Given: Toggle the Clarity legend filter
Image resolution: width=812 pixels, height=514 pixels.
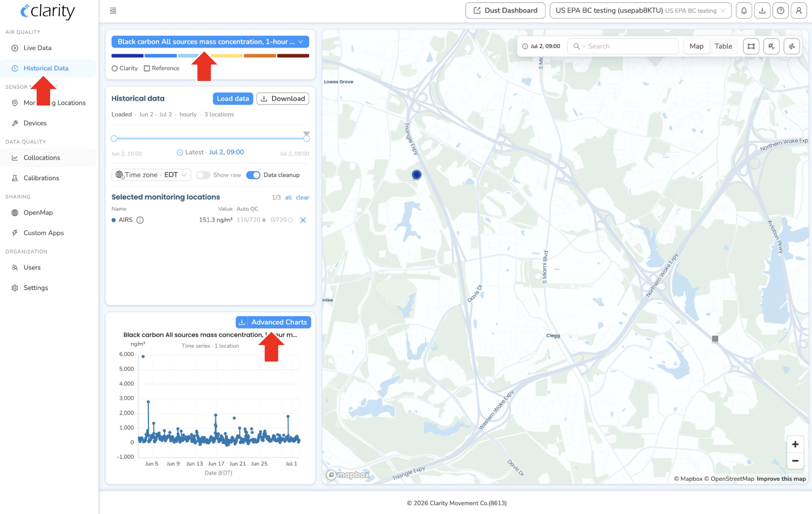Looking at the screenshot, I should click(125, 68).
